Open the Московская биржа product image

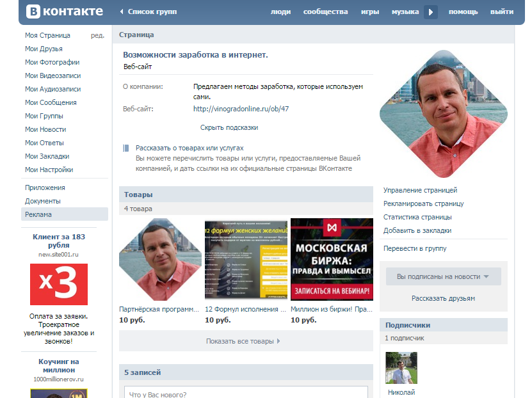pos(332,259)
